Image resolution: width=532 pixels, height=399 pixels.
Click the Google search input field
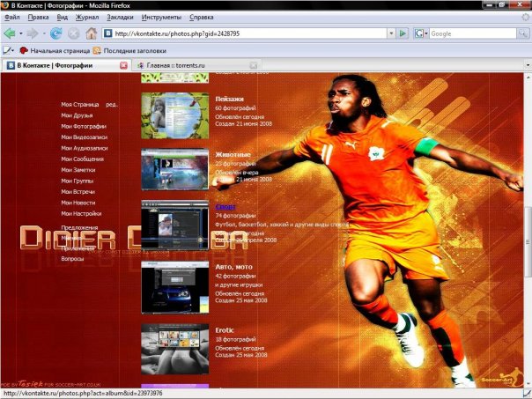coord(473,33)
